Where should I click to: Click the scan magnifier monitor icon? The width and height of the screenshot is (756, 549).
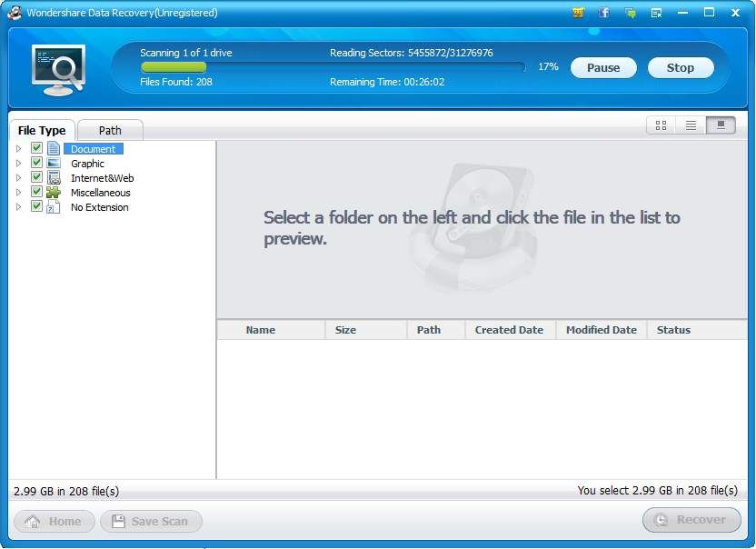(x=58, y=68)
